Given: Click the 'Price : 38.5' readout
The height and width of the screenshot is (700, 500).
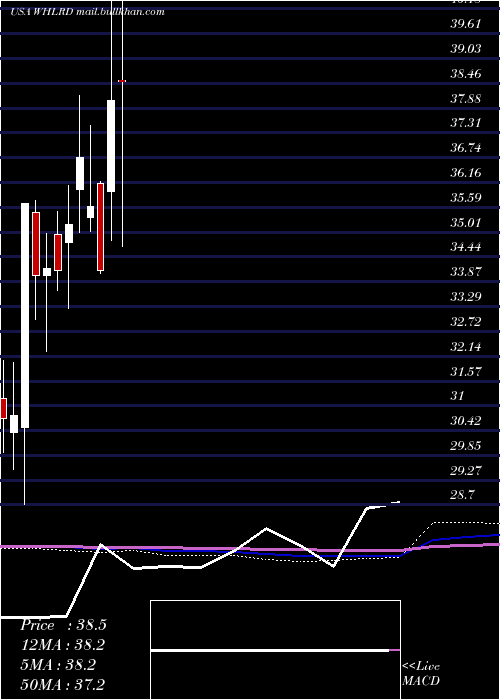Looking at the screenshot, I should pos(63,625).
